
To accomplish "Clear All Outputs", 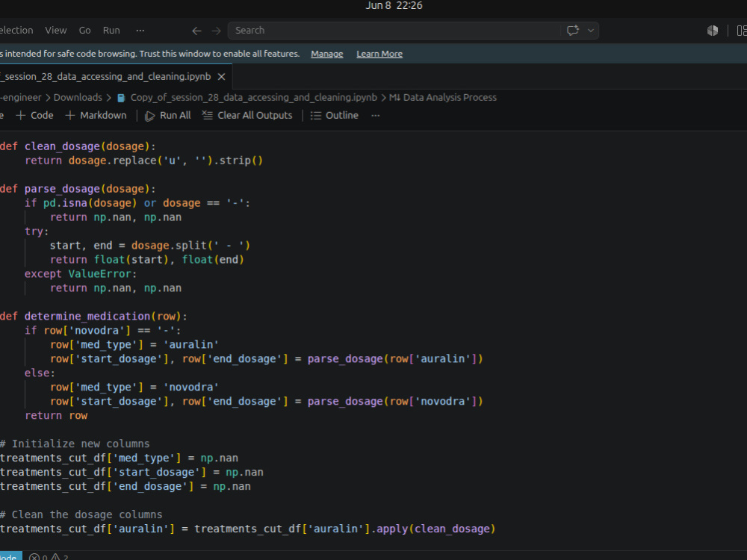I will click(x=247, y=115).
